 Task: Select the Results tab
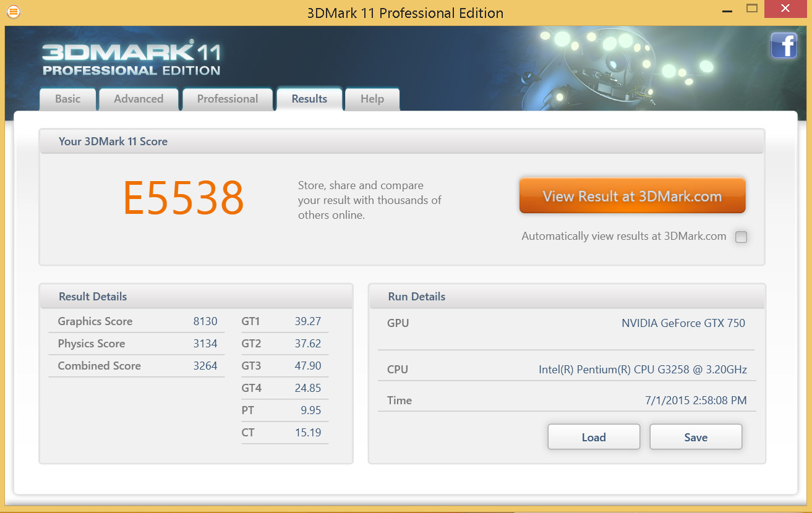point(309,99)
